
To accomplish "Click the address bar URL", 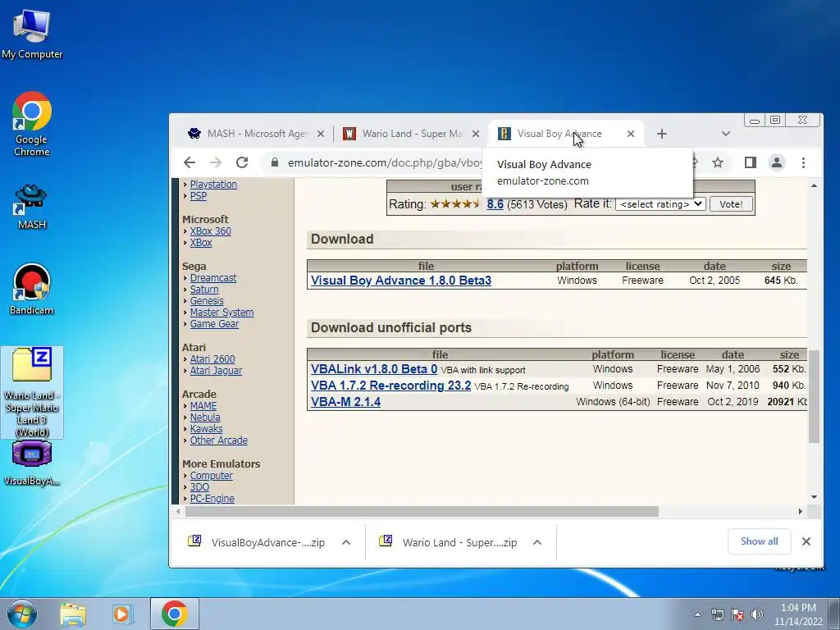I will pyautogui.click(x=385, y=162).
